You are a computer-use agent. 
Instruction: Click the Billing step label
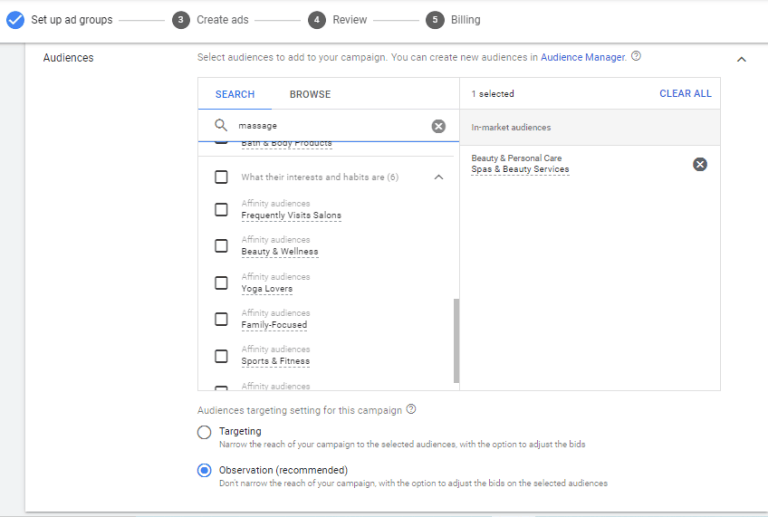pyautogui.click(x=465, y=20)
